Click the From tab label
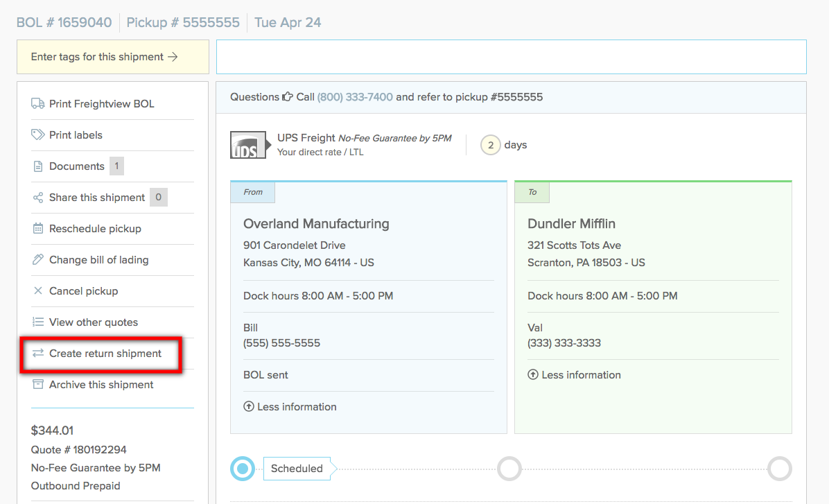Screen dimensions: 829x504 coord(253,192)
